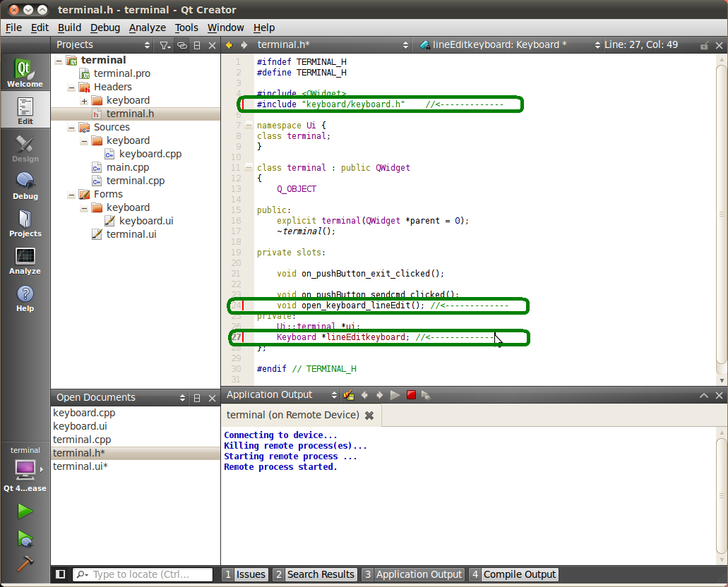Open the File menu
This screenshot has width=728, height=587.
pyautogui.click(x=13, y=28)
